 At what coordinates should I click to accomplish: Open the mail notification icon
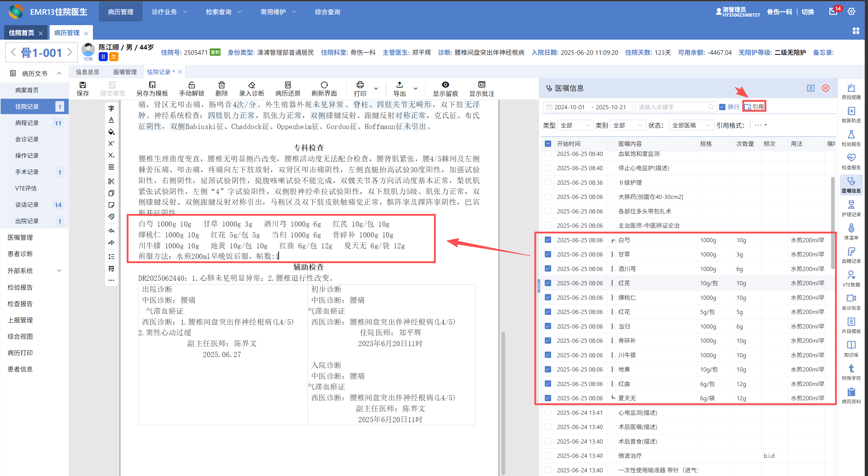(833, 12)
